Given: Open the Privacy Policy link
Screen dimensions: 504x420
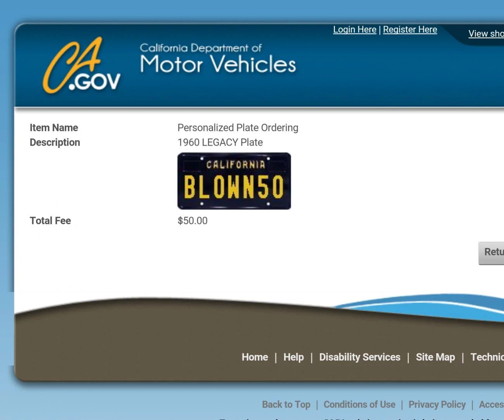Looking at the screenshot, I should pos(437,405).
